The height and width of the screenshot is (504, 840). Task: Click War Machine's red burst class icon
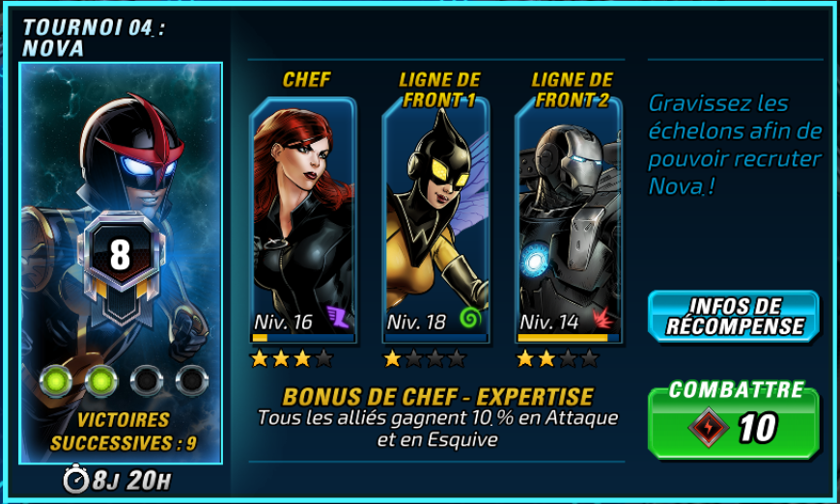[x=603, y=319]
